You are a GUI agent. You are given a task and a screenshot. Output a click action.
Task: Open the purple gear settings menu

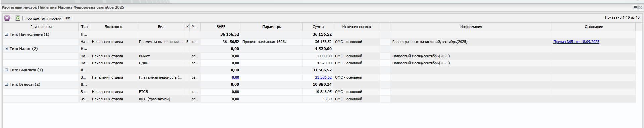point(7,18)
